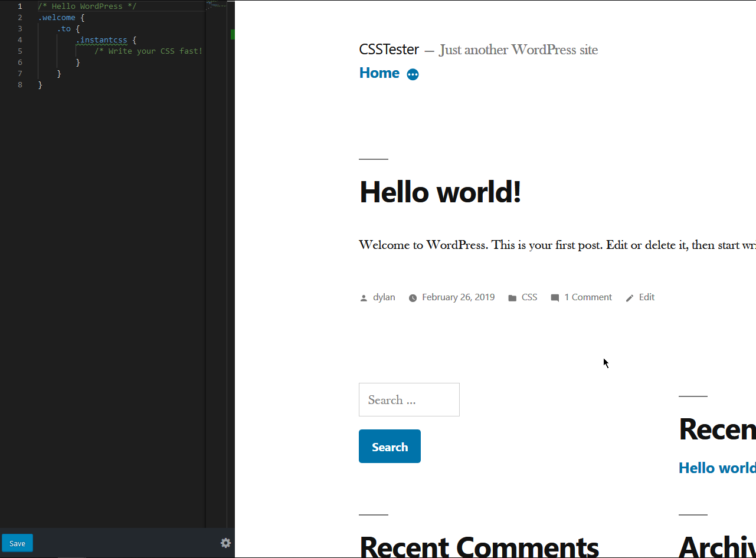The image size is (756, 558).
Task: Click the author person icon beside dylan
Action: (364, 297)
